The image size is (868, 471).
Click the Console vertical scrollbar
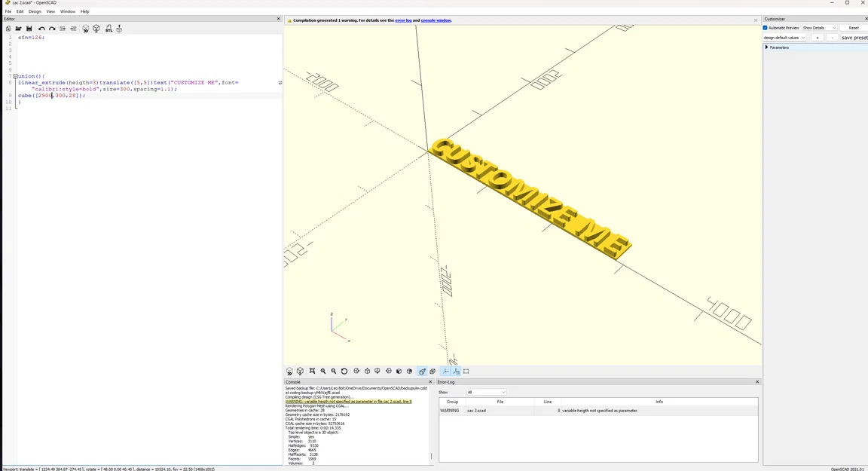point(431,457)
